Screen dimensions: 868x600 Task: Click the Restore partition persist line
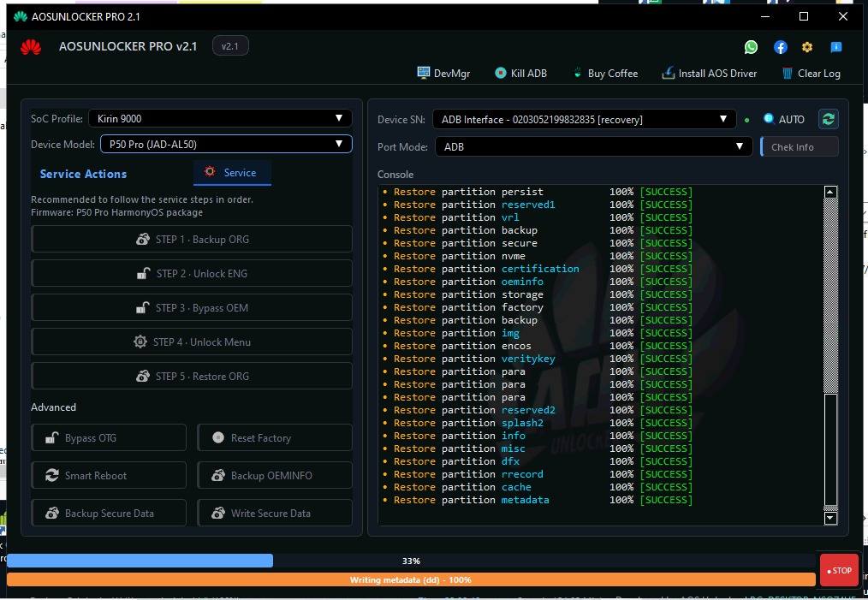537,192
